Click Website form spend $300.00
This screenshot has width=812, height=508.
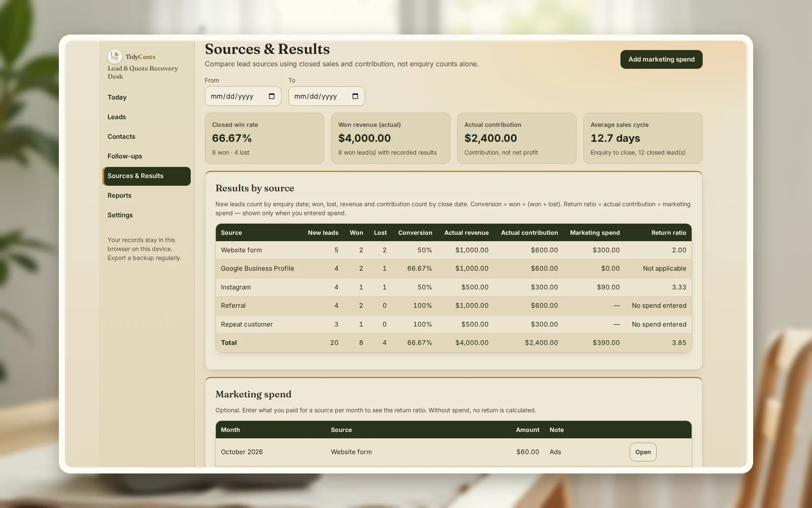pyautogui.click(x=606, y=250)
